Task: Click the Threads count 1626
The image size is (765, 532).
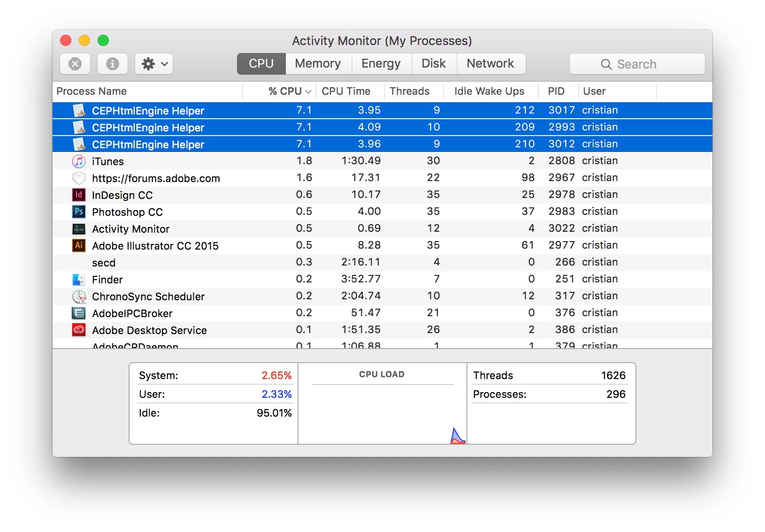Action: click(x=613, y=375)
